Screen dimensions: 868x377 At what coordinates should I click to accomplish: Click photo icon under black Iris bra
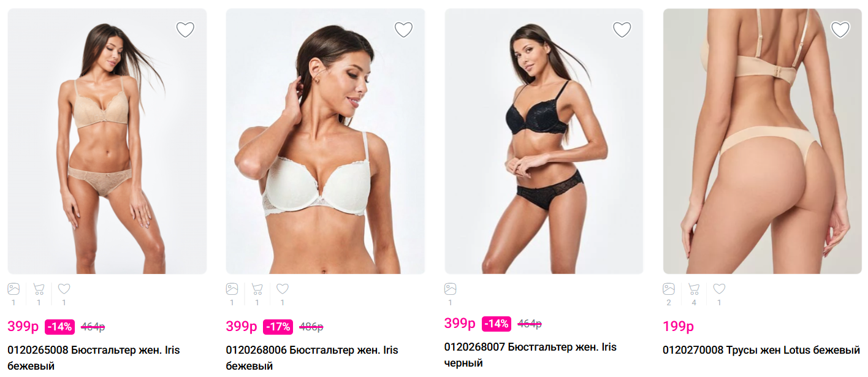tap(451, 289)
